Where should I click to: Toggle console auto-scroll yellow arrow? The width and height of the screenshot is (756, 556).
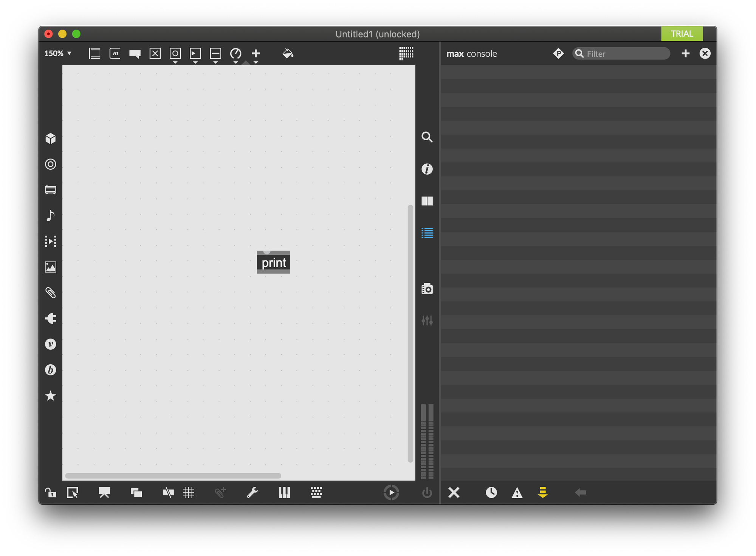click(x=542, y=492)
